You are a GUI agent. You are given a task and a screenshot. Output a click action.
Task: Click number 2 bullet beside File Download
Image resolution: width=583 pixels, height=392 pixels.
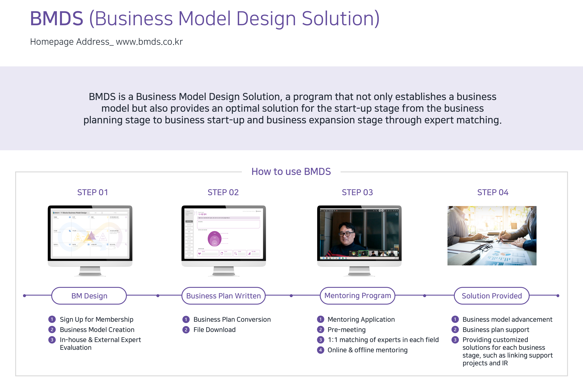(186, 329)
